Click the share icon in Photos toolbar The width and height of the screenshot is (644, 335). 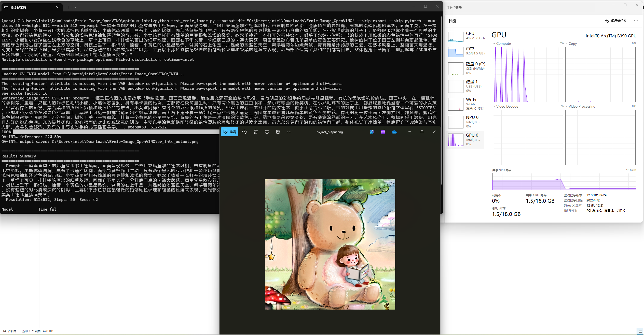pyautogui.click(x=278, y=132)
